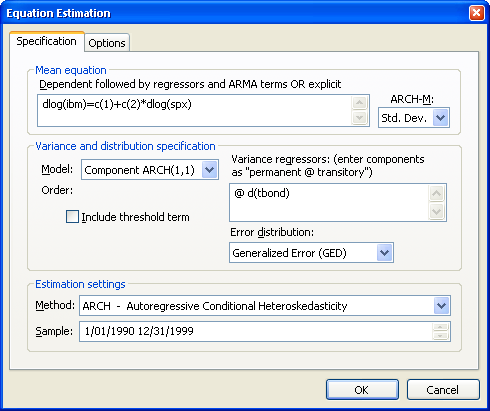The width and height of the screenshot is (490, 411).
Task: Click variance regressors scroll down arrow
Action: pos(436,211)
